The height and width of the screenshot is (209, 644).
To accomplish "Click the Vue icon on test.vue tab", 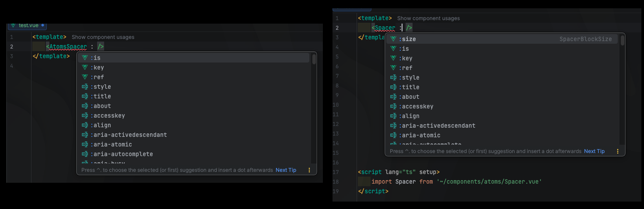I will pos(13,25).
